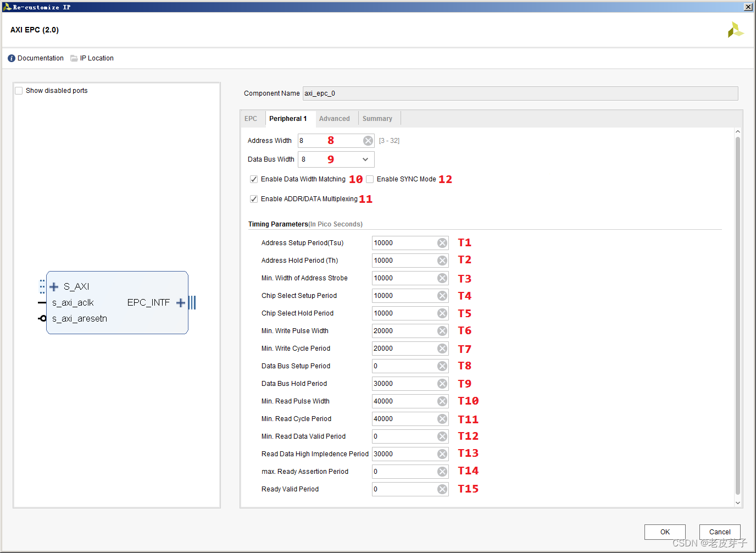Open the Data Bus Width dropdown
The image size is (756, 553).
336,159
